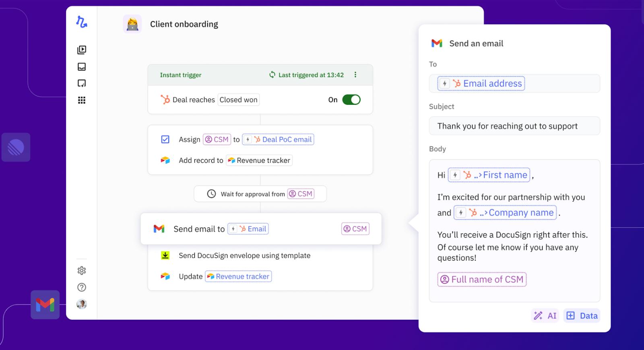Click the Airtable icon beside Add record

coord(165,160)
